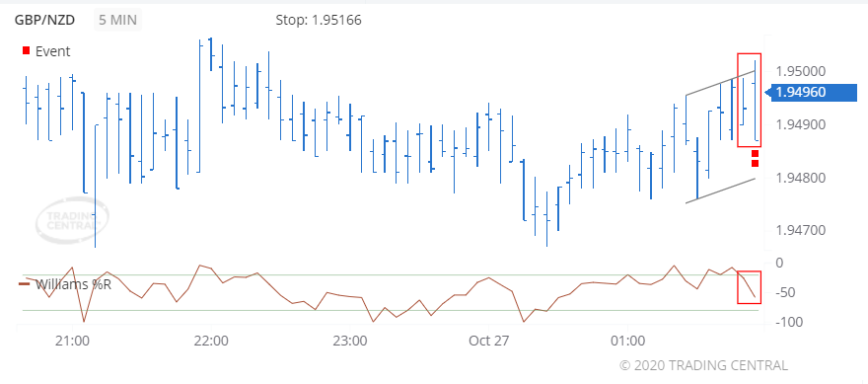Screen dimensions: 868x384
Task: Click the red highlighted box on Williams %R
Action: pyautogui.click(x=749, y=287)
